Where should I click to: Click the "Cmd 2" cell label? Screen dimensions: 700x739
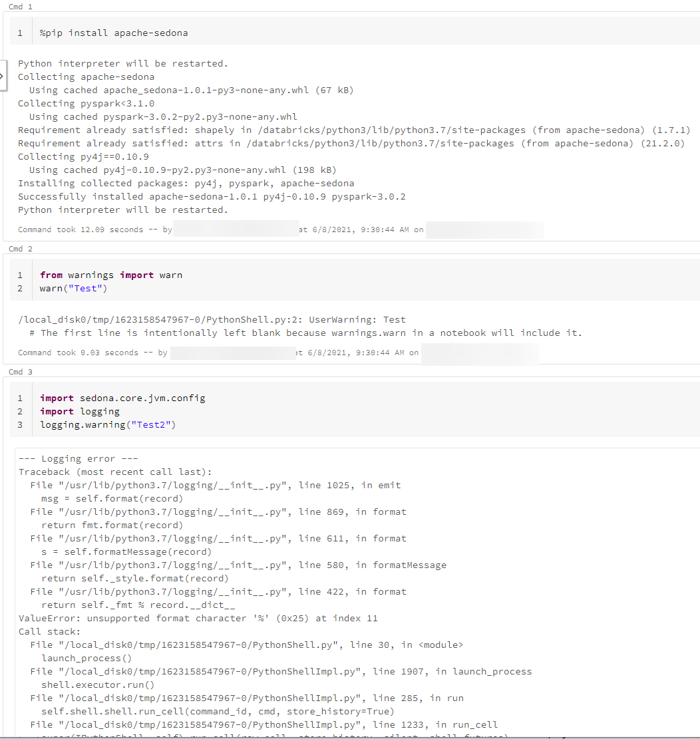pyautogui.click(x=20, y=249)
